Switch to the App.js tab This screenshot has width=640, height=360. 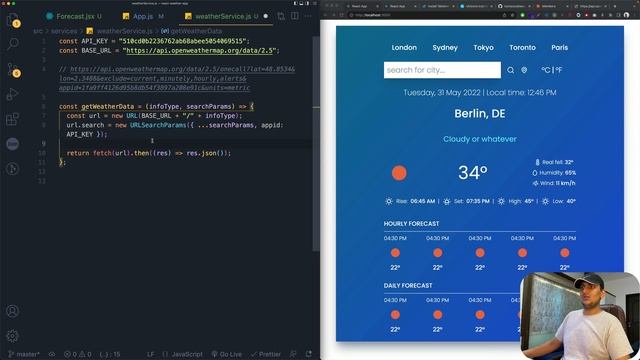[x=143, y=16]
